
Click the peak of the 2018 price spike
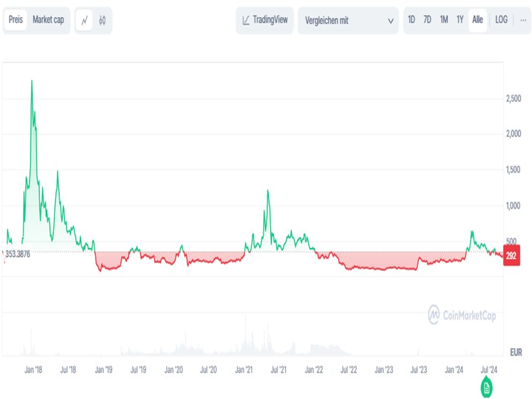point(32,81)
